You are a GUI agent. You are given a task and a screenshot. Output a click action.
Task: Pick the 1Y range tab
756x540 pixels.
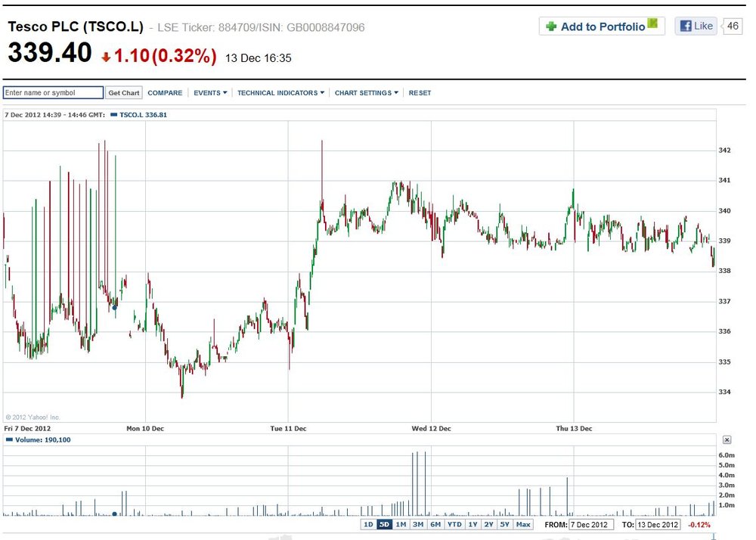tap(473, 525)
